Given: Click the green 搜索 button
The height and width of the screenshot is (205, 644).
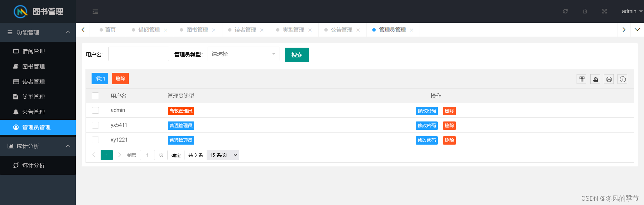Looking at the screenshot, I should tap(297, 55).
